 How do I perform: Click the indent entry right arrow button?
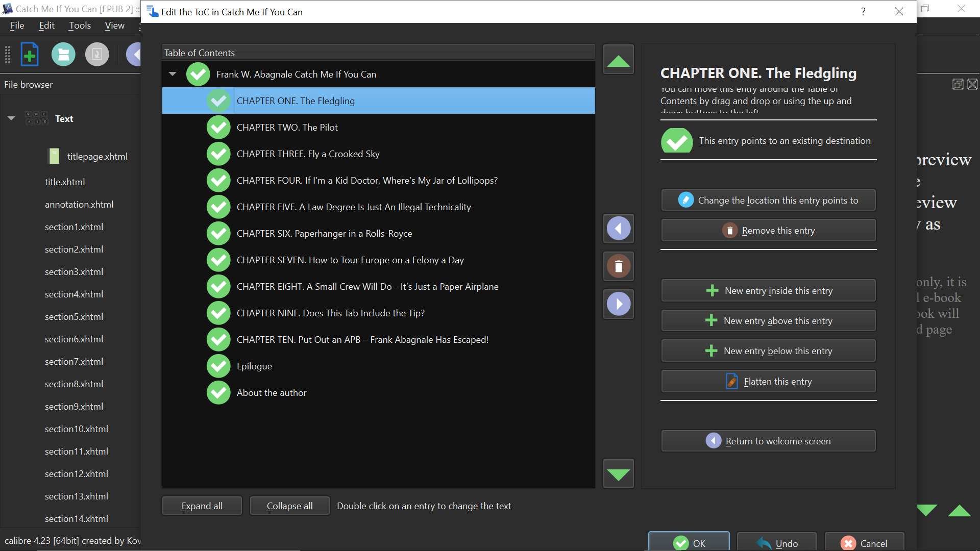(618, 304)
